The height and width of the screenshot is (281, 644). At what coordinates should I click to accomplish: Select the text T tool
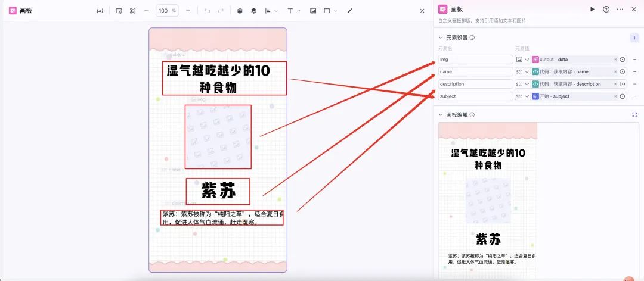(x=290, y=11)
